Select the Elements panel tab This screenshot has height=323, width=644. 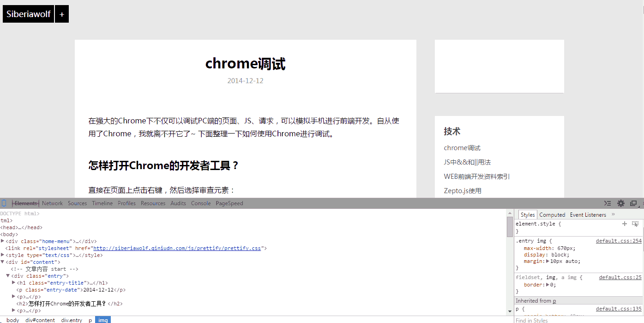(25, 203)
